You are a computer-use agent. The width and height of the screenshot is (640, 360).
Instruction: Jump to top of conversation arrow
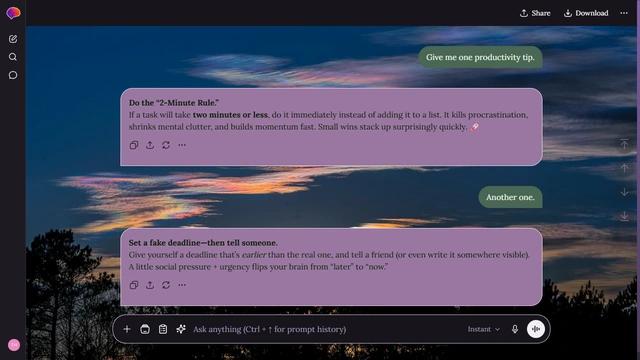[x=624, y=144]
